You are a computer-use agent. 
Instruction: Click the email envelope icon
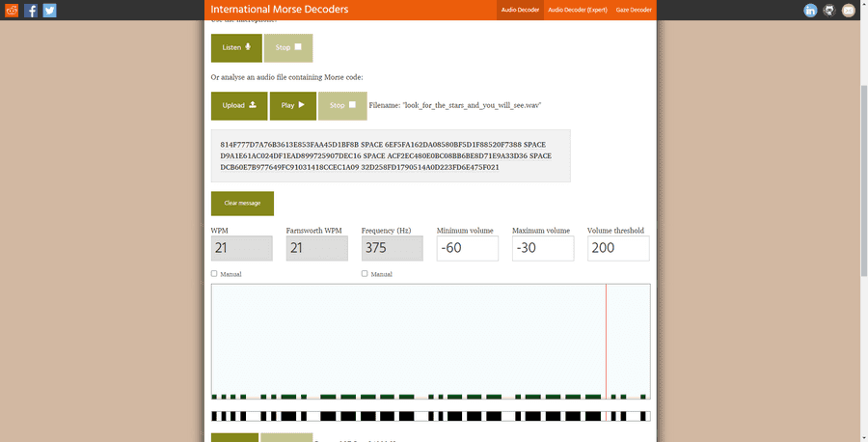click(x=848, y=11)
